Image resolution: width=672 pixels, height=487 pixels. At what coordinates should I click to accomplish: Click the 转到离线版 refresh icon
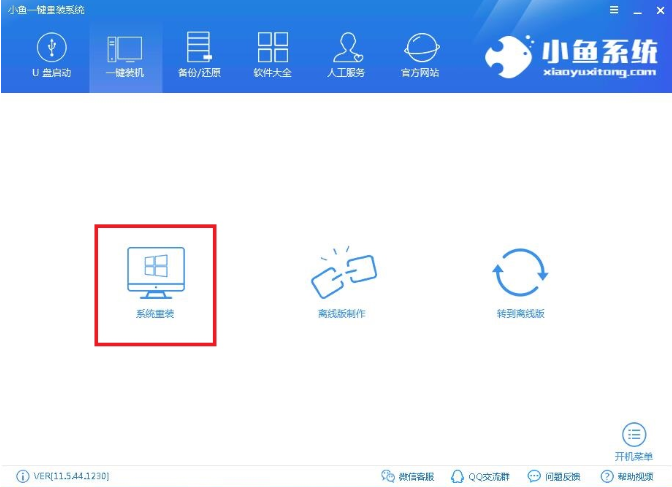(x=520, y=274)
